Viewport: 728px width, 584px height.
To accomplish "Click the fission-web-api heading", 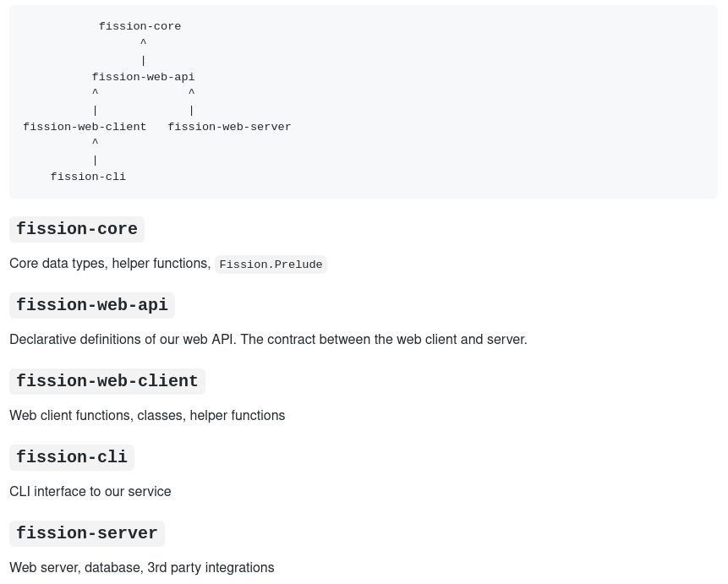I will coord(92,305).
